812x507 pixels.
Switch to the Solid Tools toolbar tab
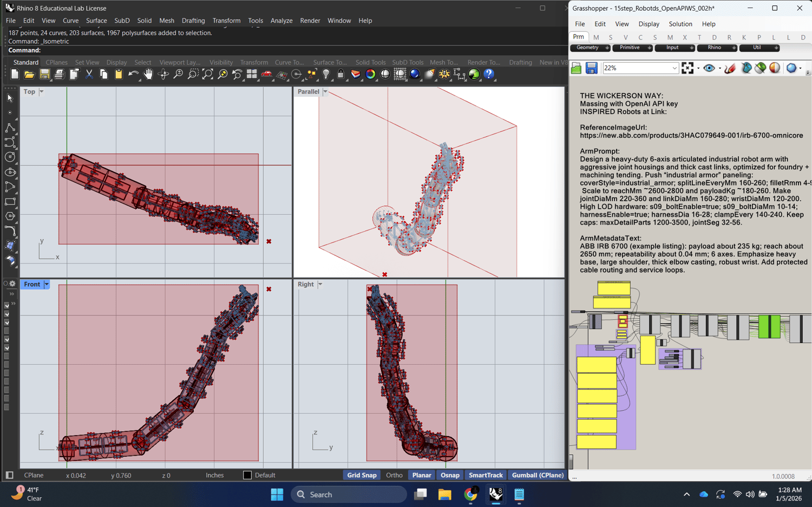[x=370, y=62]
